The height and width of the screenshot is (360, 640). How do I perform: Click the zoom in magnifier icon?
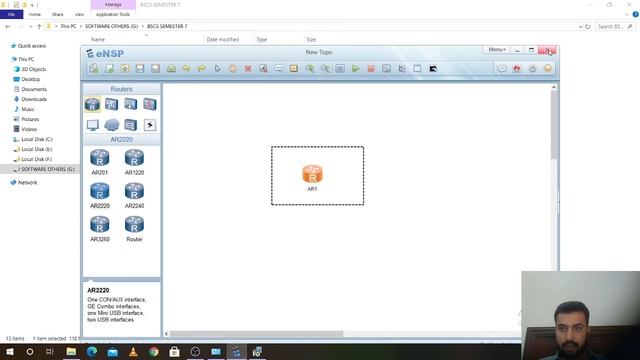[x=310, y=69]
